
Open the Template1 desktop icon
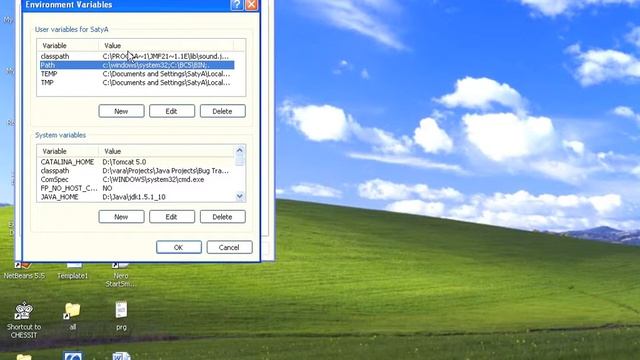(x=73, y=272)
